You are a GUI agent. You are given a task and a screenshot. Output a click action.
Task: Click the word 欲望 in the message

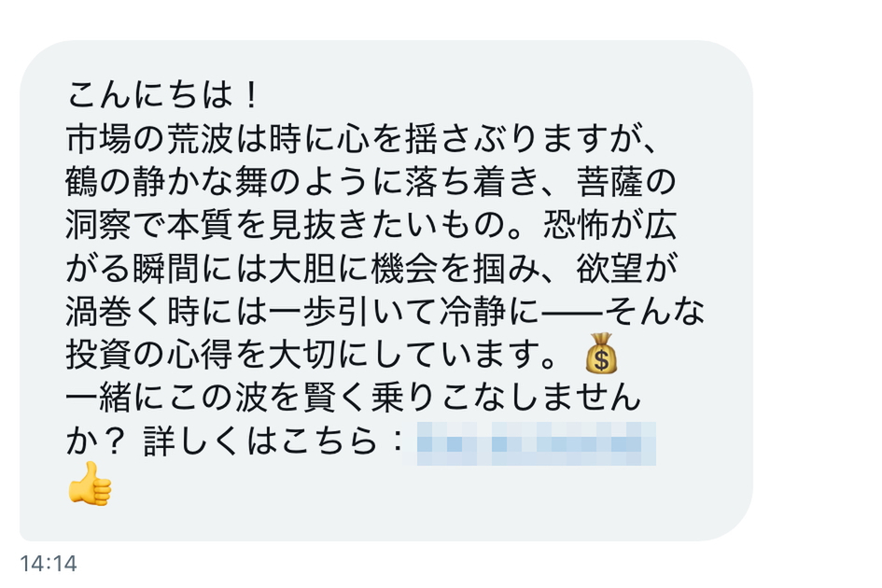[x=609, y=269]
